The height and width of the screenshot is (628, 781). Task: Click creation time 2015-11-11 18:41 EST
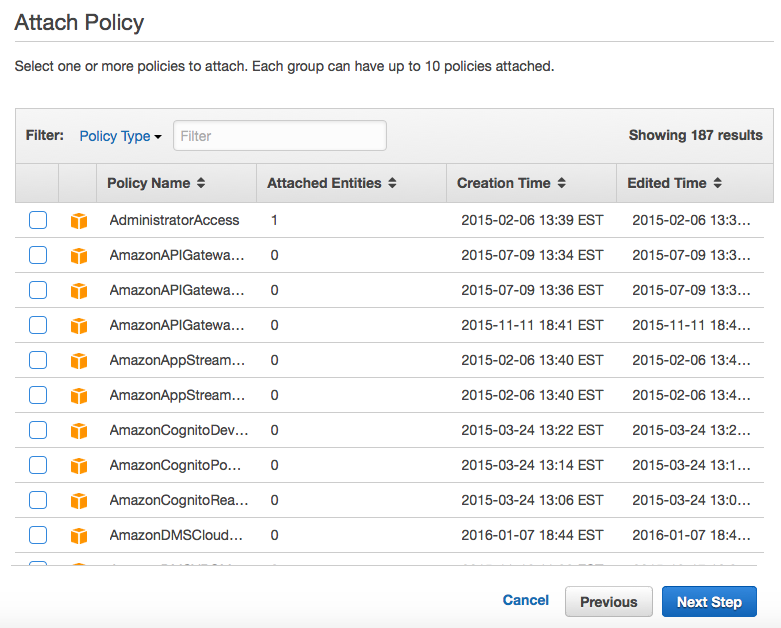tap(532, 325)
